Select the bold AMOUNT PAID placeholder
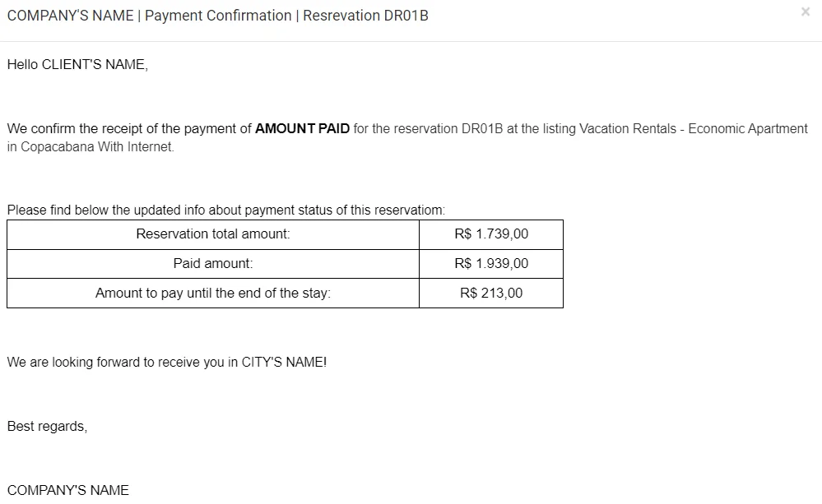Viewport: 822px width, 504px height. point(303,129)
